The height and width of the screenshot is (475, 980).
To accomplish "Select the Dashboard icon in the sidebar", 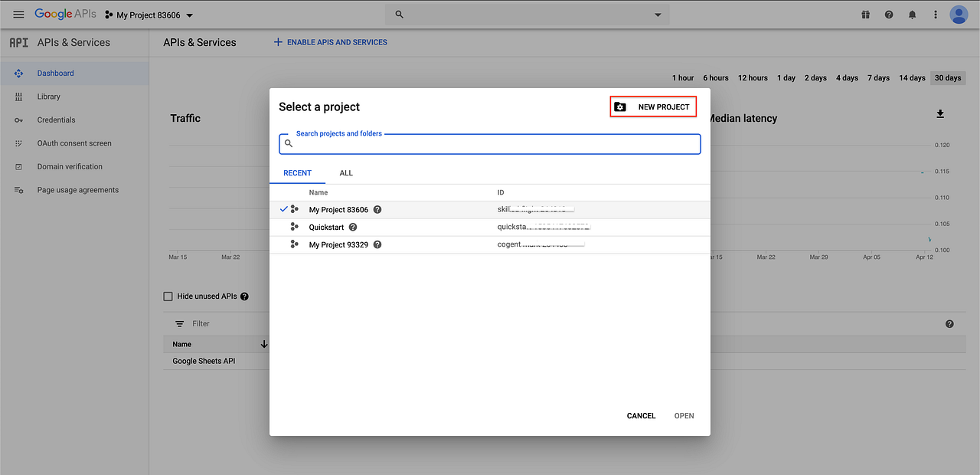I will (18, 73).
